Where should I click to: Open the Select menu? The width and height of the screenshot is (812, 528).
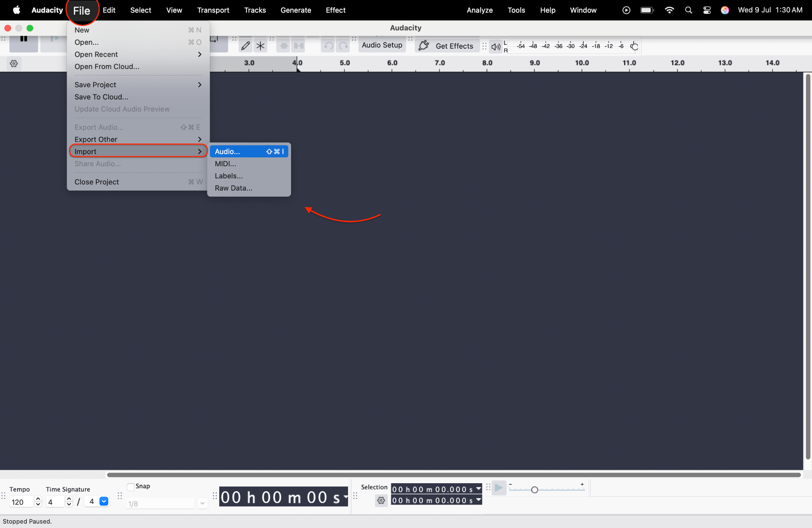[x=141, y=10]
